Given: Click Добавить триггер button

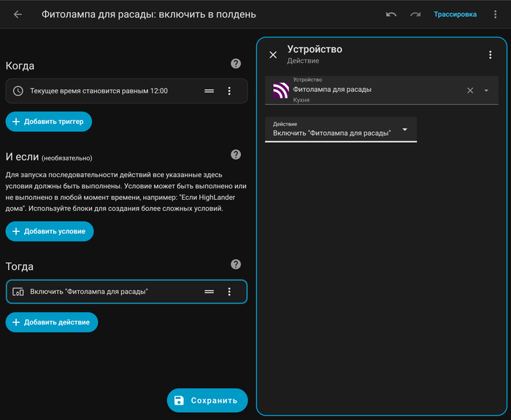Looking at the screenshot, I should [49, 122].
